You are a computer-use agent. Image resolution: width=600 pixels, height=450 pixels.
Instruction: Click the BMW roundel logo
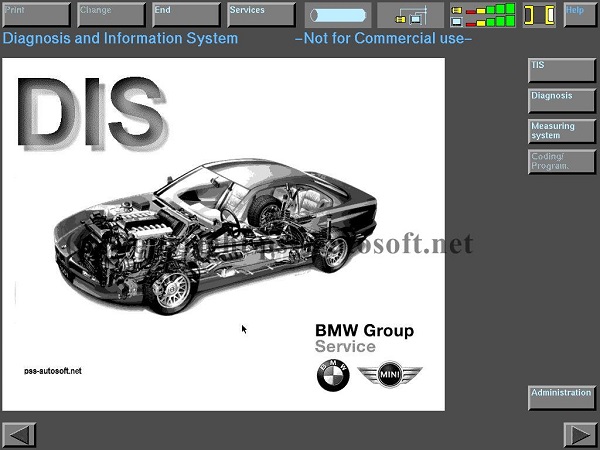click(x=333, y=377)
